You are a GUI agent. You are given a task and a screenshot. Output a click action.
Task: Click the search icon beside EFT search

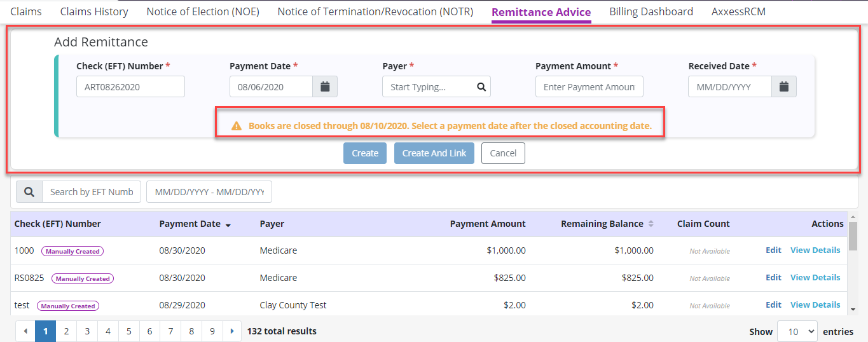[x=29, y=192]
